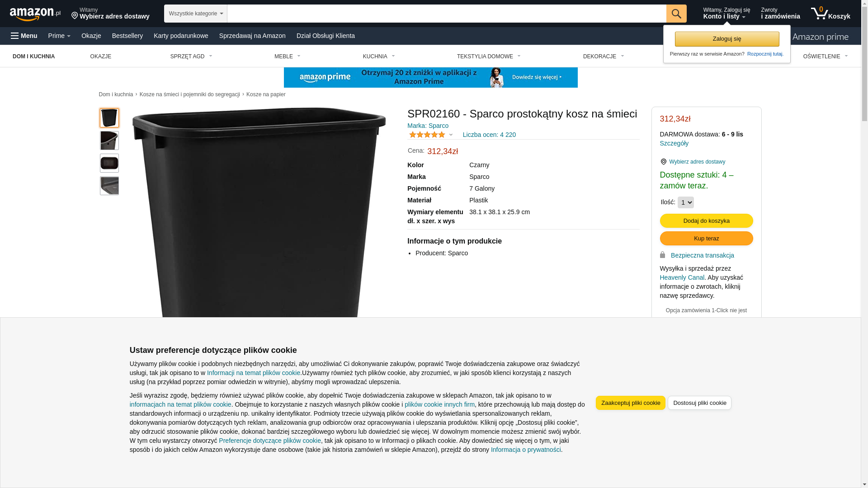Expand the Wszystkie kategorie search dropdown
Viewport: 868px width, 488px height.
[x=196, y=14]
